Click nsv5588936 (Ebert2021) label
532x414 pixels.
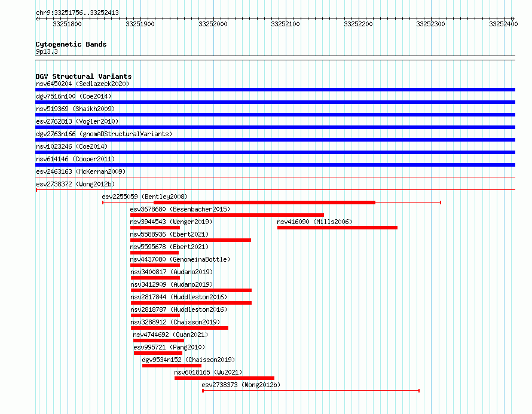pyautogui.click(x=169, y=234)
